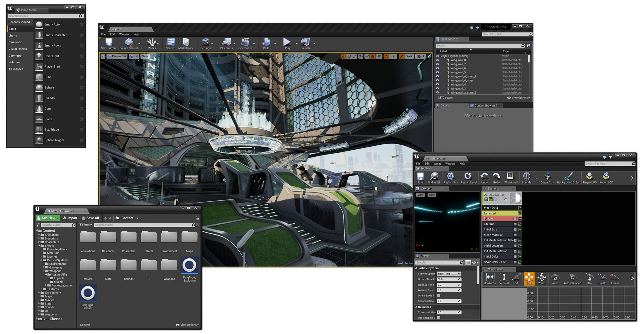644x334 pixels.
Task: Click the Cinematics toolbar icon
Action: (x=245, y=43)
